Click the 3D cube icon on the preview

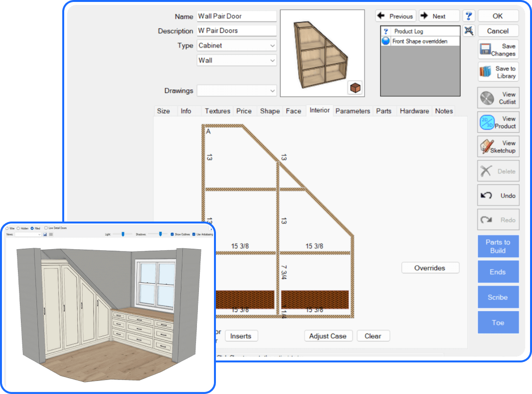coord(355,88)
